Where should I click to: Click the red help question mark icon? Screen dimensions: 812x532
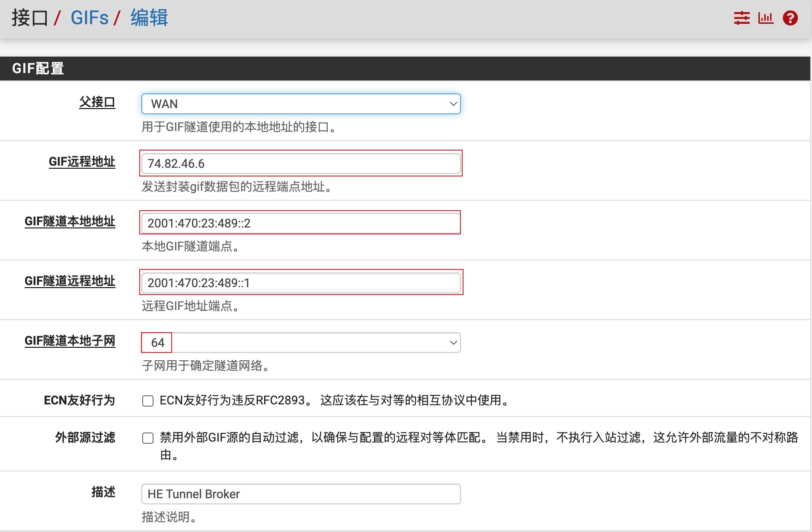(x=790, y=18)
